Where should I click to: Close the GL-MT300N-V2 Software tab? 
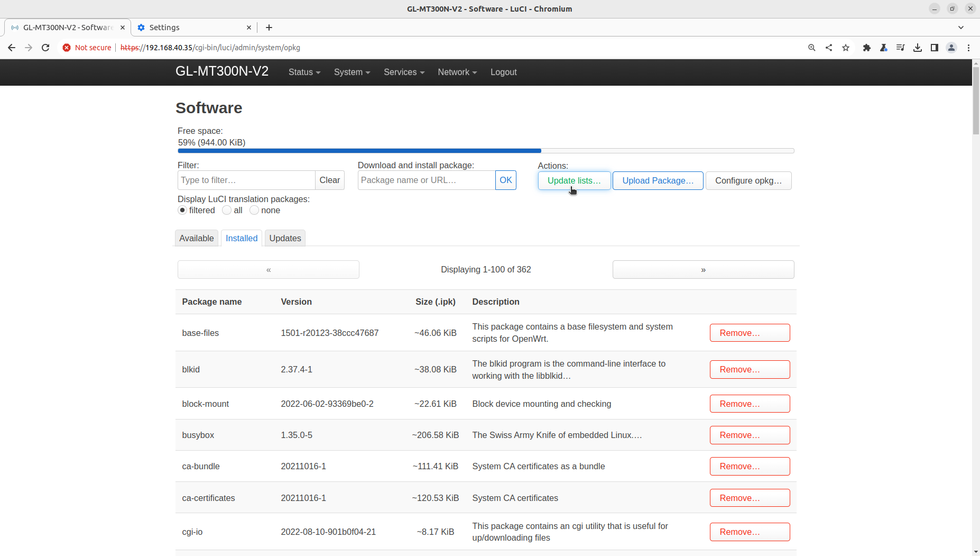click(x=123, y=28)
